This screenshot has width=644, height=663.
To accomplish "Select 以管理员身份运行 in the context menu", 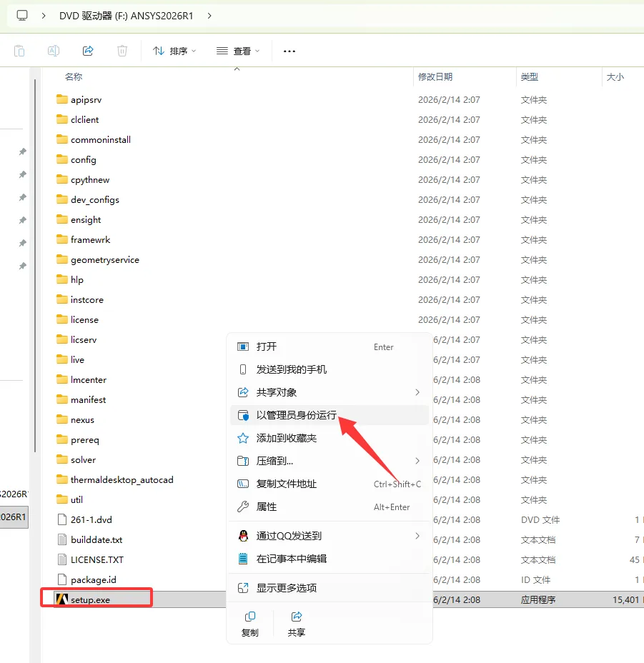I will point(330,415).
